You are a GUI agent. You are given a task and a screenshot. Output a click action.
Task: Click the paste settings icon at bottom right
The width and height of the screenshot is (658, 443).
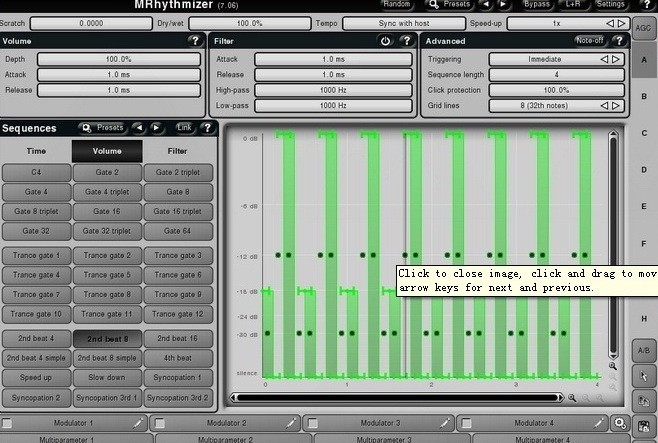tap(644, 427)
